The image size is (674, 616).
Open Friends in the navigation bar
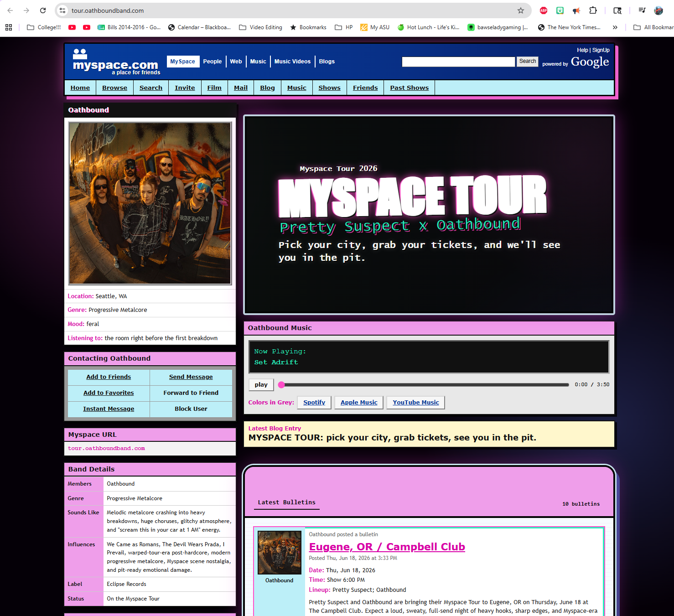pyautogui.click(x=365, y=88)
